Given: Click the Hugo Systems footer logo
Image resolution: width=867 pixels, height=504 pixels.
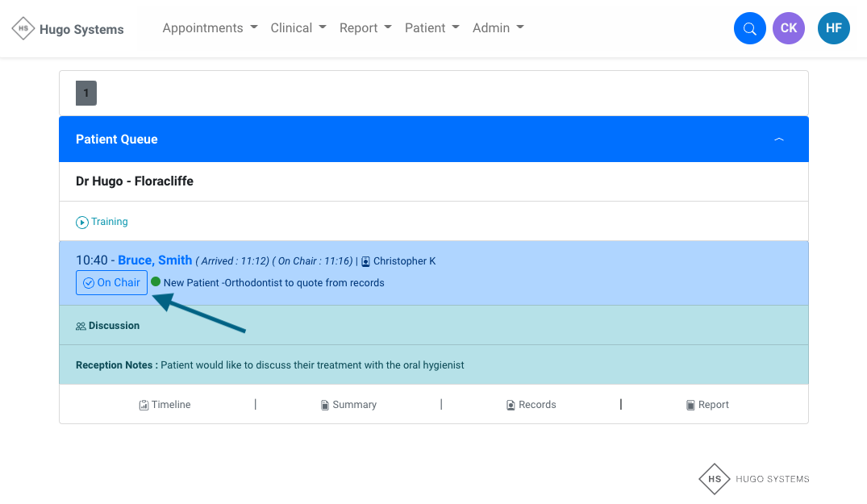Looking at the screenshot, I should 753,479.
